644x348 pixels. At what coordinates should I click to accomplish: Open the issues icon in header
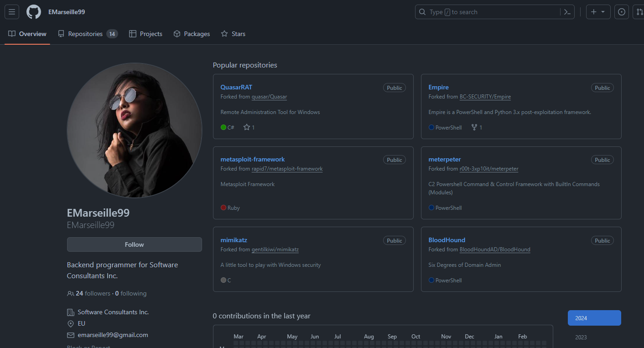coord(621,12)
